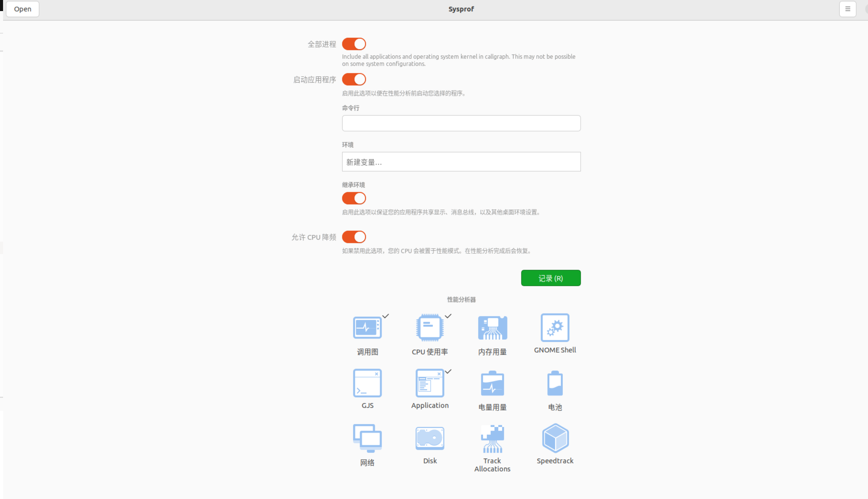The height and width of the screenshot is (499, 868).
Task: Click the CPU 使用率 profiler icon
Action: point(430,327)
